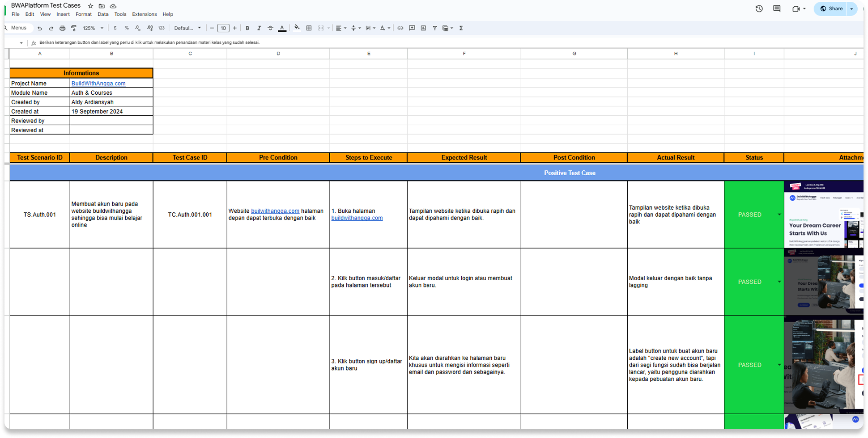The image size is (868, 438).
Task: Open name box dropdown arrow
Action: click(21, 43)
